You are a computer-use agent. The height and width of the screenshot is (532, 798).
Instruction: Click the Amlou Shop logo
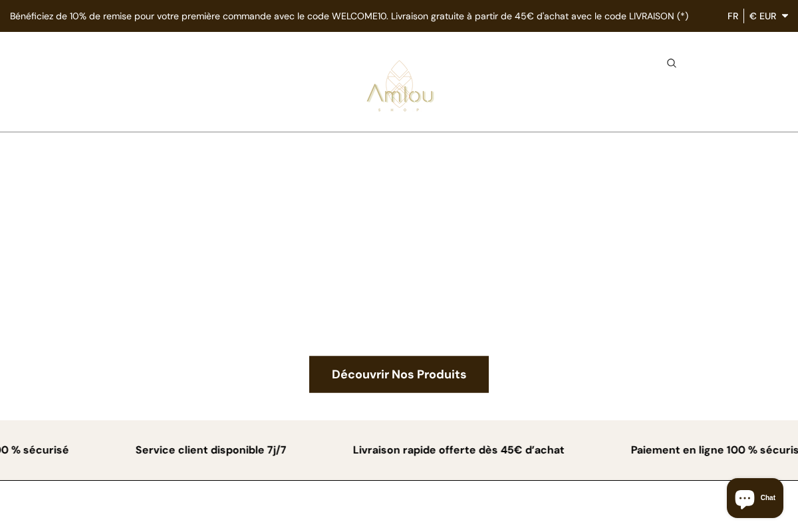[x=400, y=85]
